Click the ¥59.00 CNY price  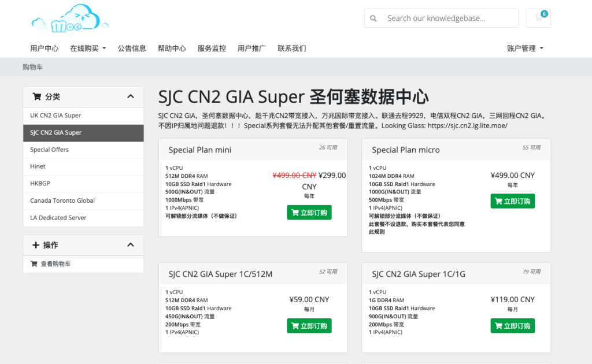pos(309,299)
